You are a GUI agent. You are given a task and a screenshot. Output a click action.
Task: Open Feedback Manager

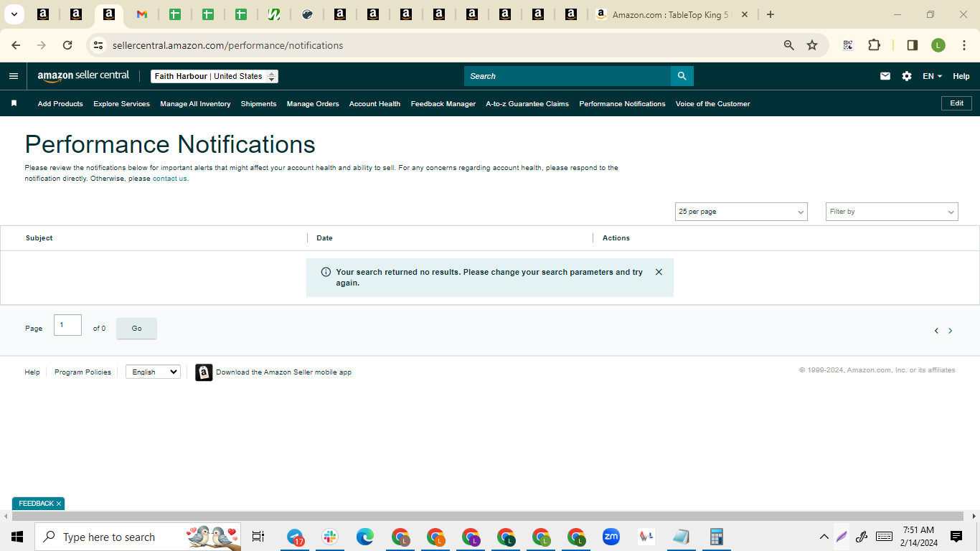coord(443,104)
